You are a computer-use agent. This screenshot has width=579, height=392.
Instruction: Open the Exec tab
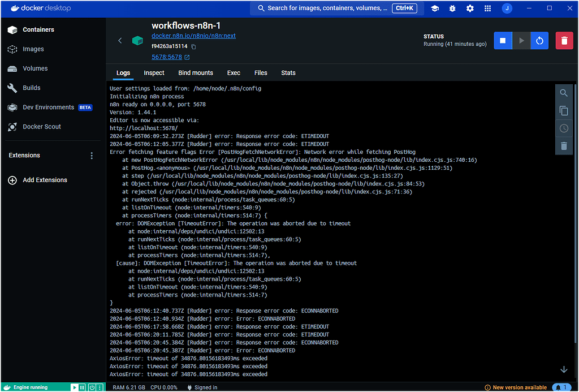(234, 73)
